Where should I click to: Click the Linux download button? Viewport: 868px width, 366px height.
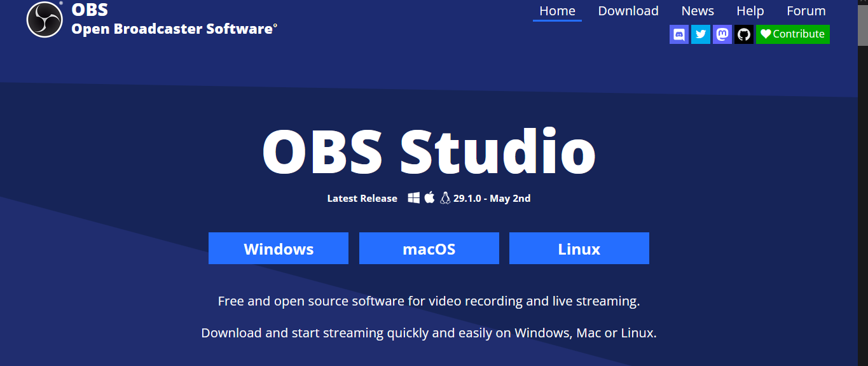click(x=579, y=248)
